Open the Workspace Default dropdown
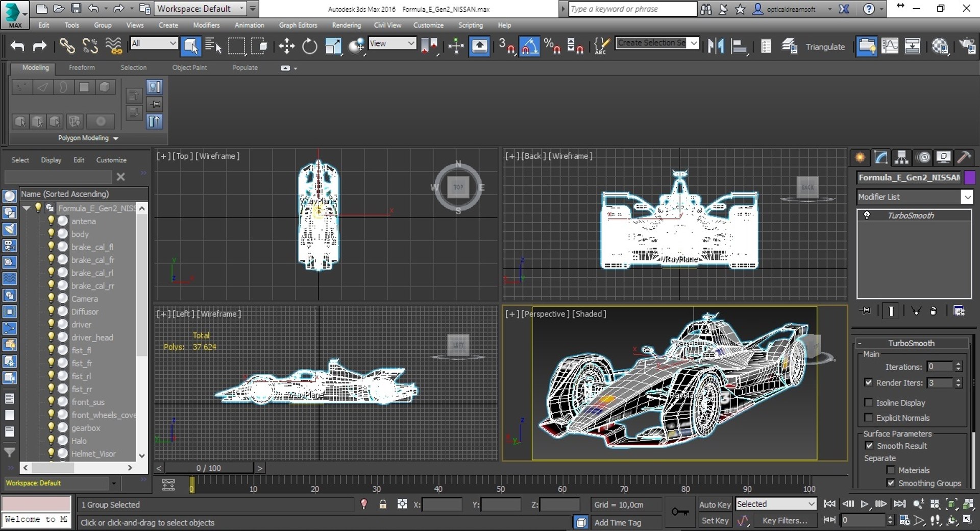This screenshot has height=531, width=980. [201, 8]
